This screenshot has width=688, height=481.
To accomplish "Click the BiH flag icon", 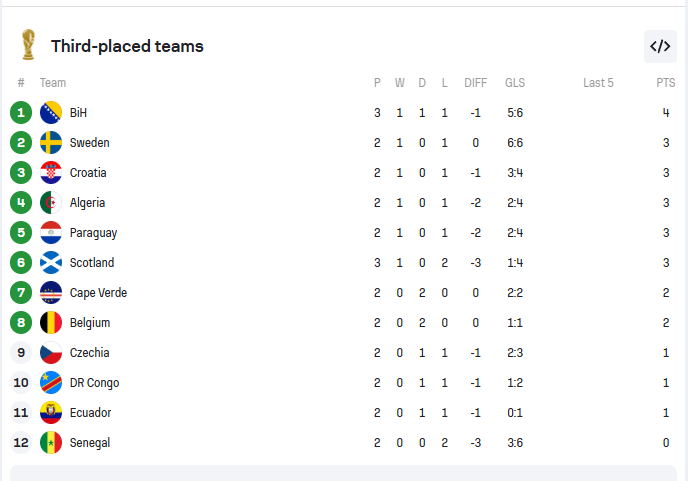I will (51, 113).
